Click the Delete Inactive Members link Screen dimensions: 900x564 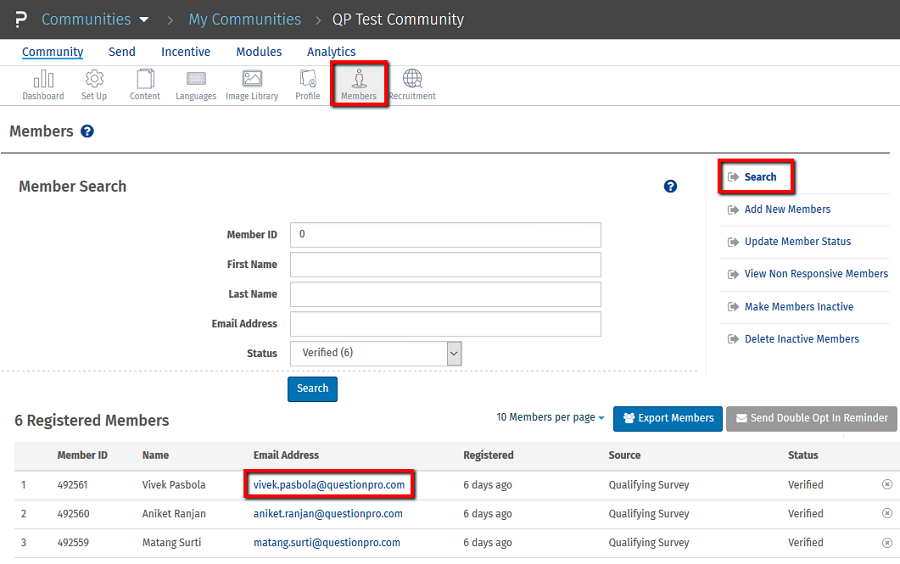[801, 339]
